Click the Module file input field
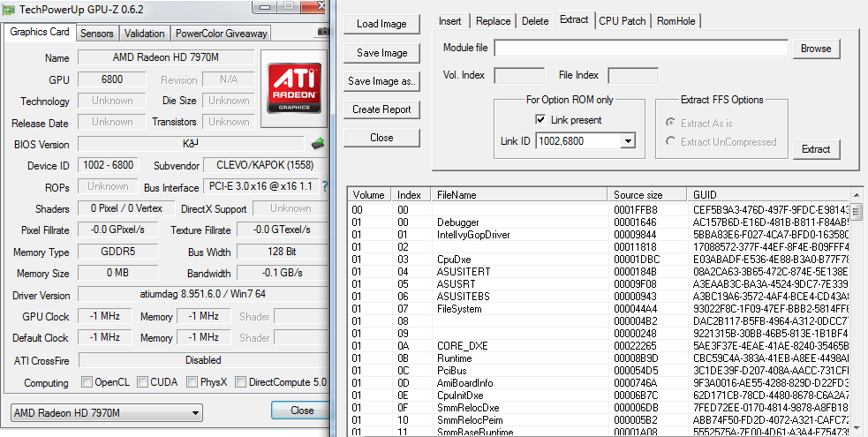This screenshot has height=437, width=868. [x=641, y=49]
